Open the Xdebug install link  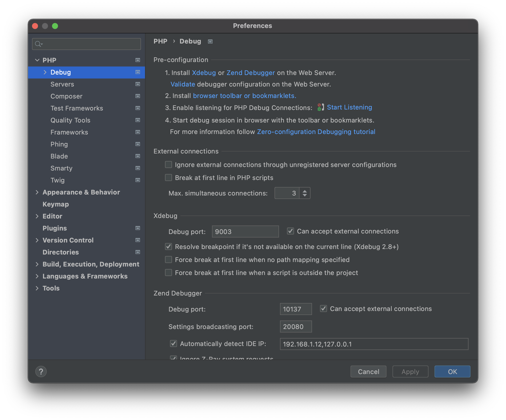point(204,73)
